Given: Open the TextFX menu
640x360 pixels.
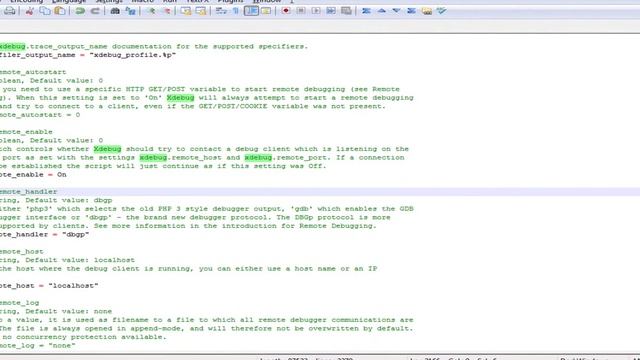Looking at the screenshot, I should click(198, 1).
